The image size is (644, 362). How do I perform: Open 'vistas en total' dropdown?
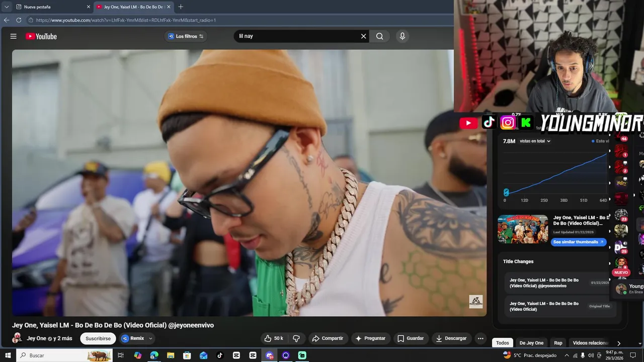pos(535,141)
